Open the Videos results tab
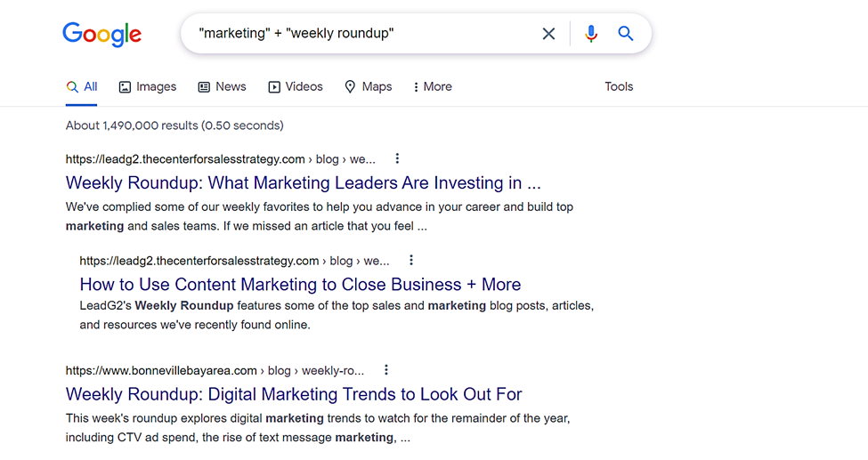This screenshot has height=460, width=868. click(x=296, y=87)
